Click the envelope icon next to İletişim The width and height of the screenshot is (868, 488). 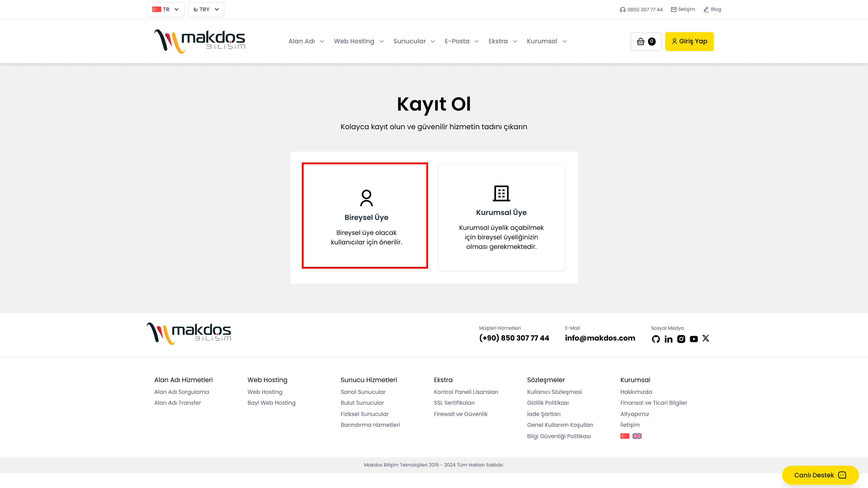click(674, 9)
